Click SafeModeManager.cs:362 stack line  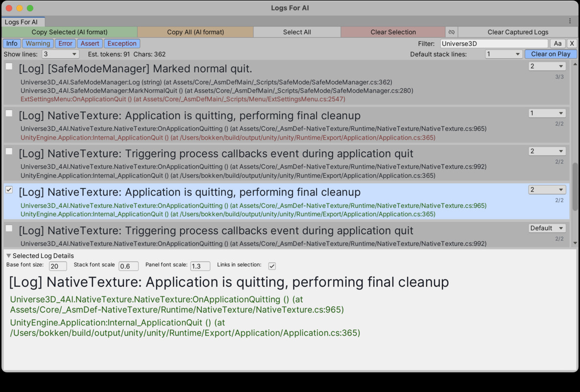(206, 82)
